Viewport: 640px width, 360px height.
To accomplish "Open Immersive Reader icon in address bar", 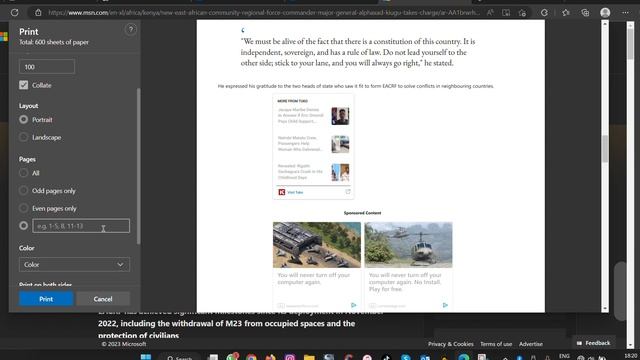I will 506,13.
